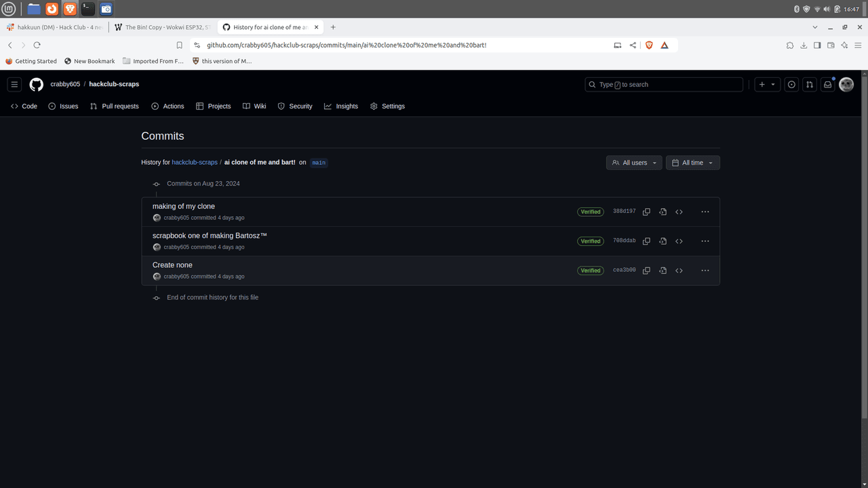The image size is (868, 488).
Task: Browse repository at commit cea3b00
Action: 679,270
